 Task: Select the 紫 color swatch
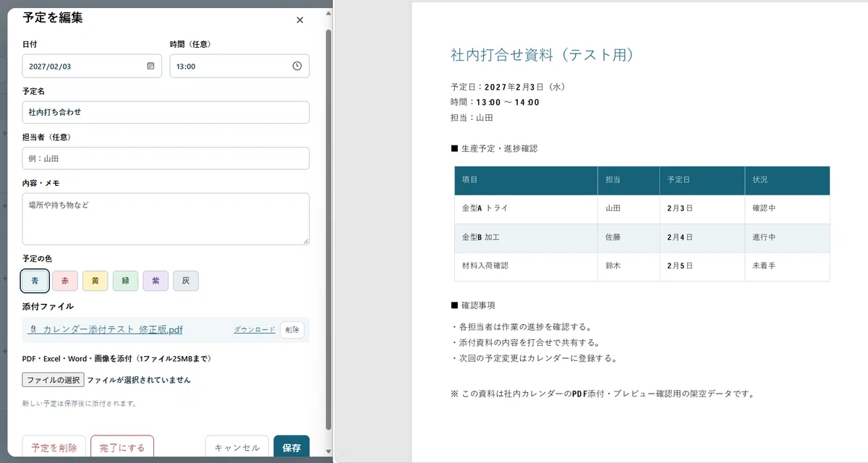[156, 281]
